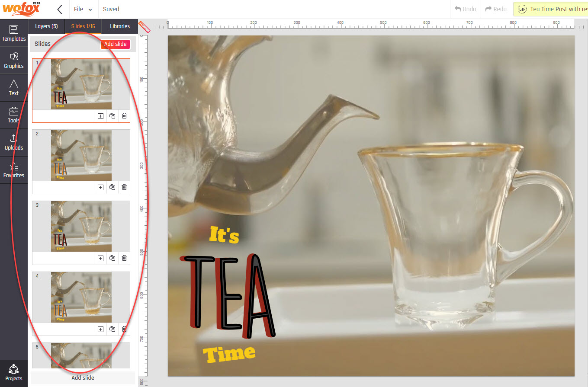Open the Templates sidebar panel
Viewport: 588px width, 387px height.
[14, 33]
